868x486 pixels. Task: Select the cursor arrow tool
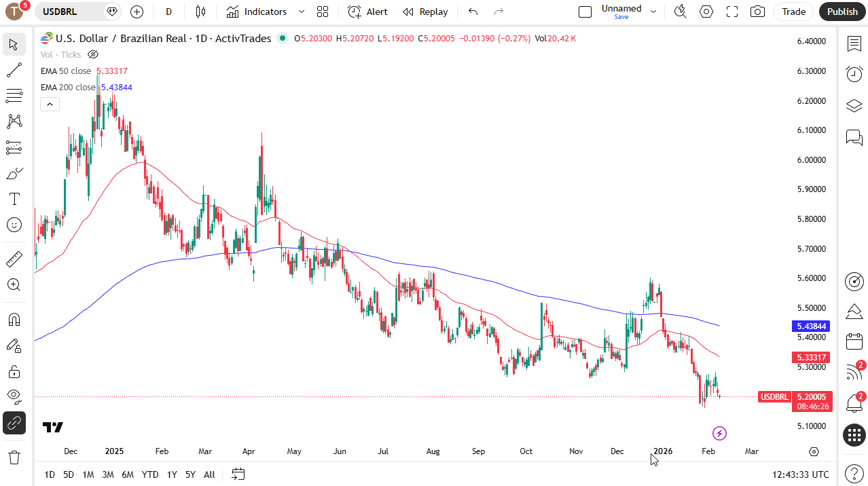[x=14, y=45]
